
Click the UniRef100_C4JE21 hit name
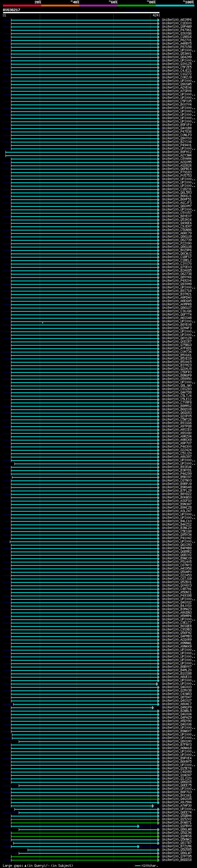[176, 71]
